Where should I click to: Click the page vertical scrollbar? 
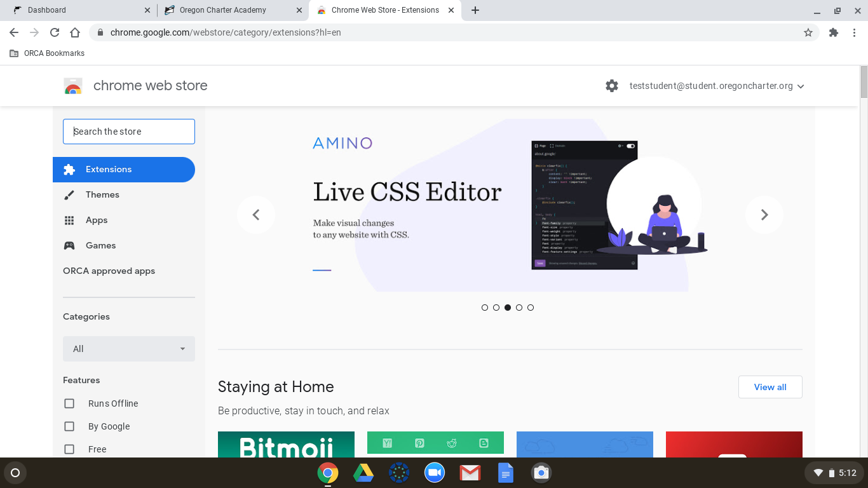pos(864,81)
